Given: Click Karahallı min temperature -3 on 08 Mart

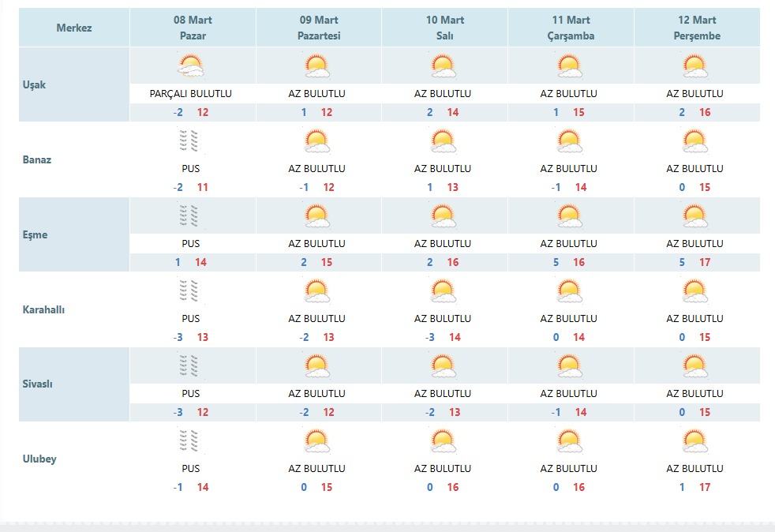Looking at the screenshot, I should coord(178,337).
